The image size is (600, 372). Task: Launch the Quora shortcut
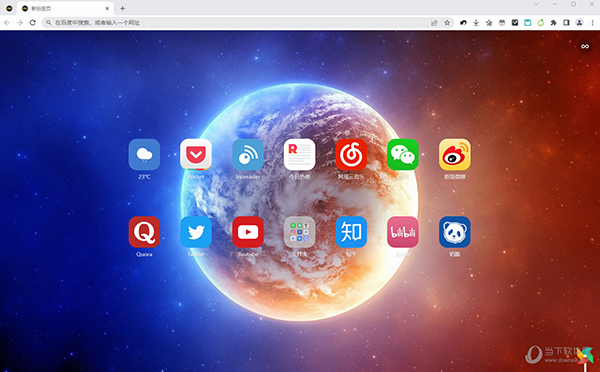(x=144, y=232)
